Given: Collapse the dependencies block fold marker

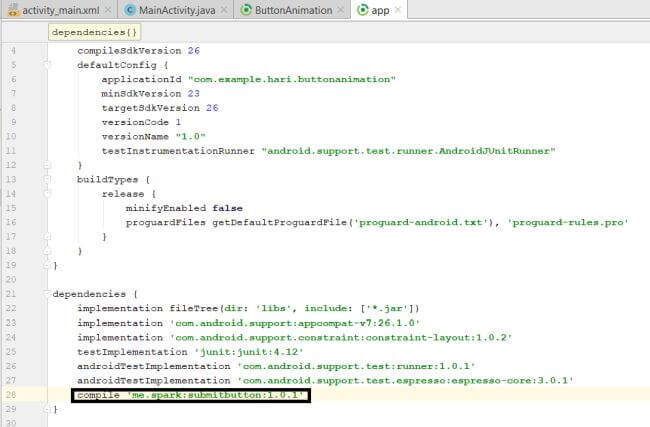Looking at the screenshot, I should (x=47, y=294).
